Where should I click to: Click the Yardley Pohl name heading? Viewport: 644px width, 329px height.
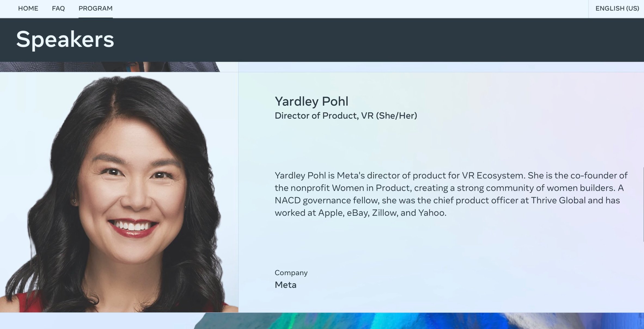pos(312,101)
